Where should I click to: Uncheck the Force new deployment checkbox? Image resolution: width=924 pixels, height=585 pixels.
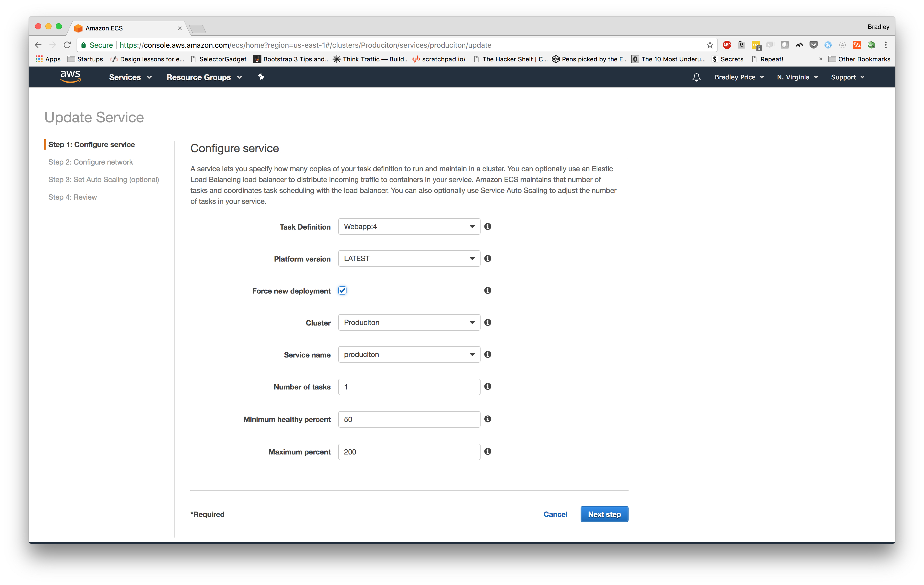[x=342, y=290]
